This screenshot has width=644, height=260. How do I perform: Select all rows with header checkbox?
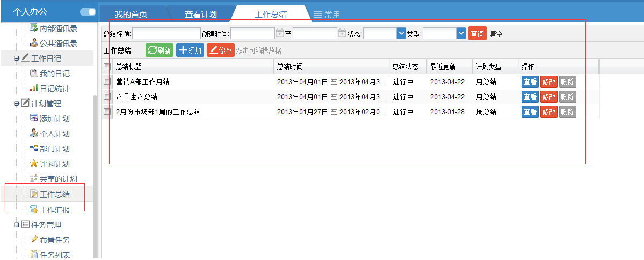click(107, 67)
